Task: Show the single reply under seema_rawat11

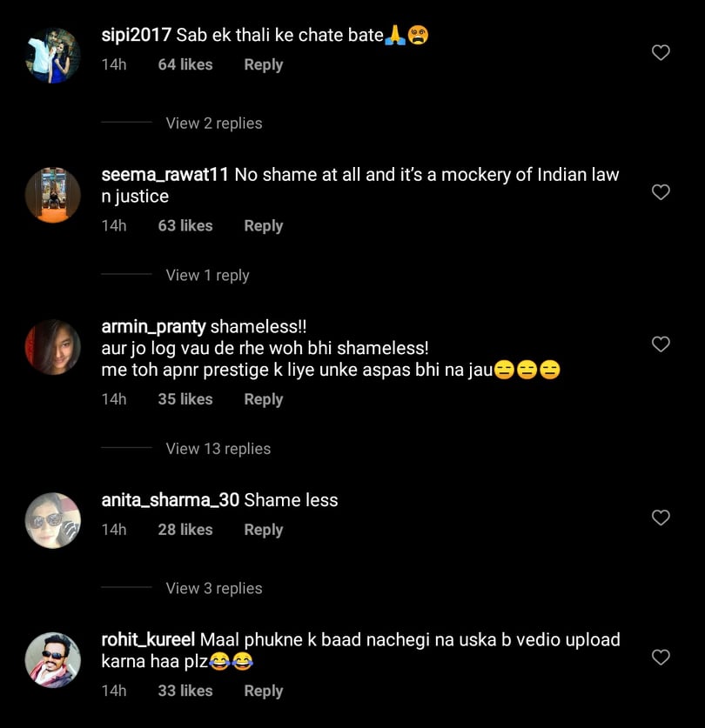Action: tap(207, 275)
